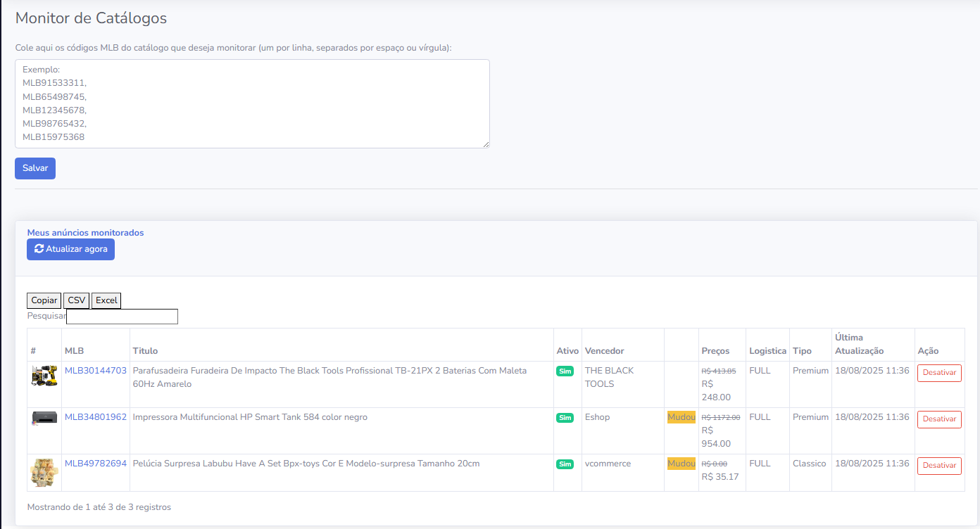Open the HP printer thumbnail image
Screen dimensions: 980x529
44,418
